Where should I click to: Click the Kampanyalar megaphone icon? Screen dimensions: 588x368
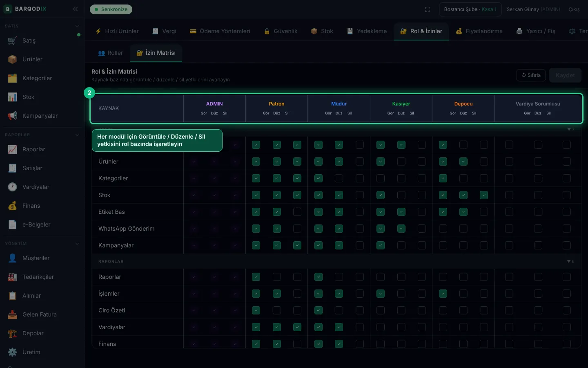pos(13,116)
